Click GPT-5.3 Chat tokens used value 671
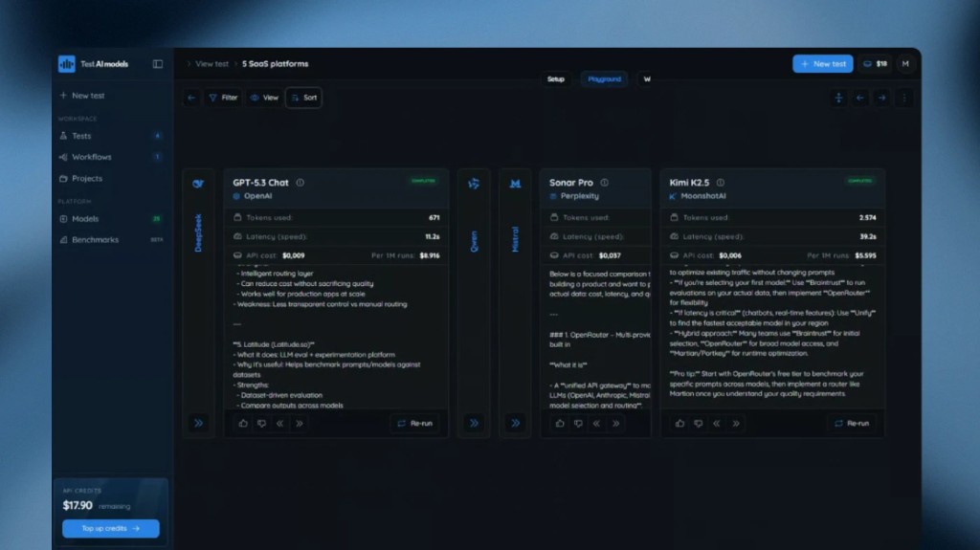980x550 pixels. pyautogui.click(x=434, y=217)
